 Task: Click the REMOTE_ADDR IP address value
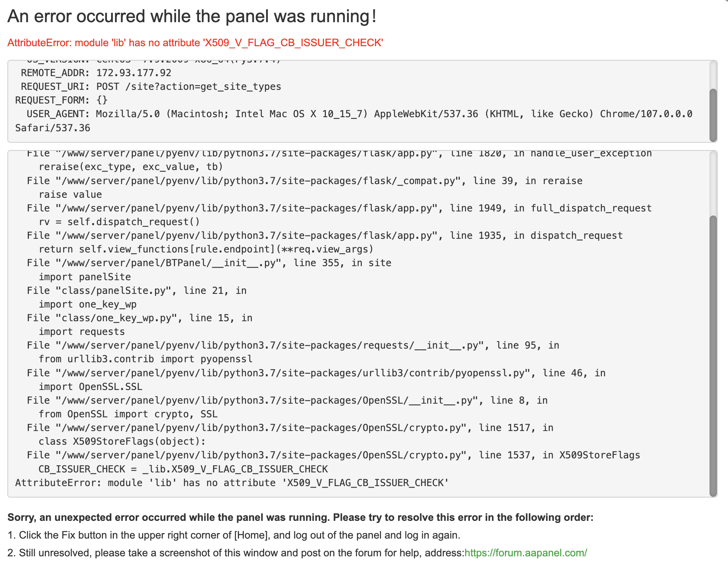[134, 73]
